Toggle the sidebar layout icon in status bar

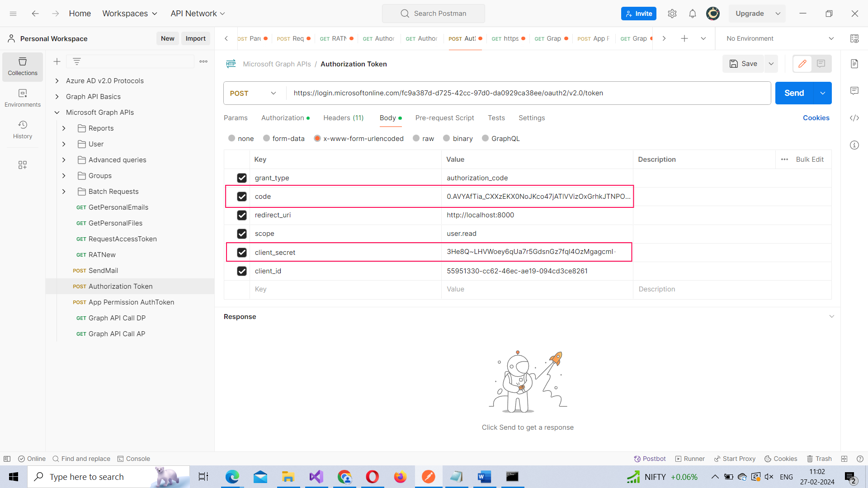click(7, 459)
